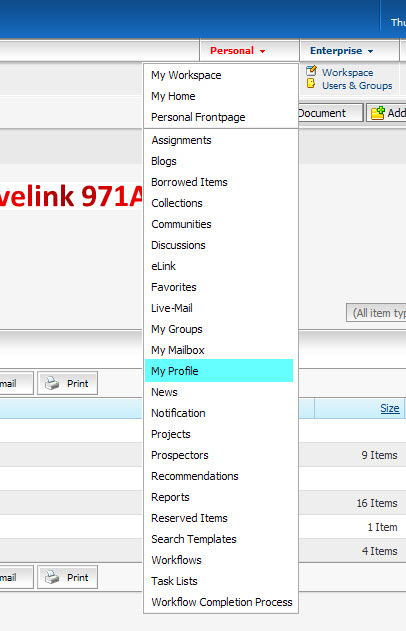Select Live-Mail in the list
This screenshot has width=406, height=631.
[172, 308]
